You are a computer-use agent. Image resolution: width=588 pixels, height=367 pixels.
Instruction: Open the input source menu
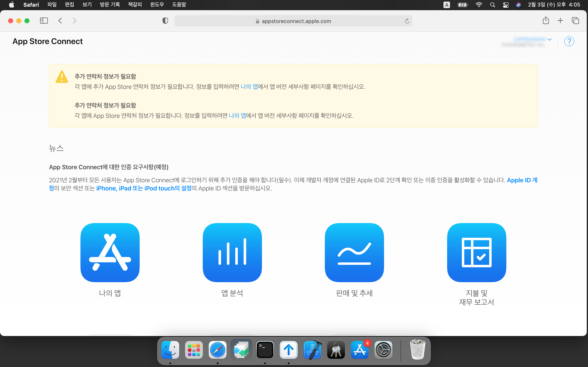pos(446,5)
